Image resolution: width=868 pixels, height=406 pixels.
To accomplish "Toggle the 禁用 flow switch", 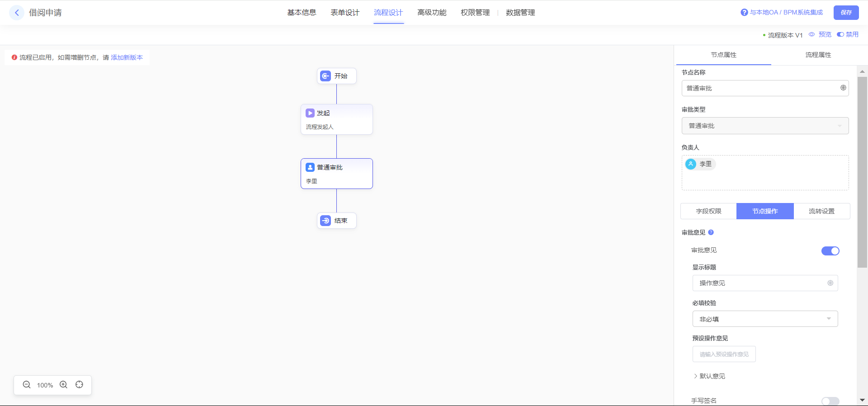I will 840,34.
